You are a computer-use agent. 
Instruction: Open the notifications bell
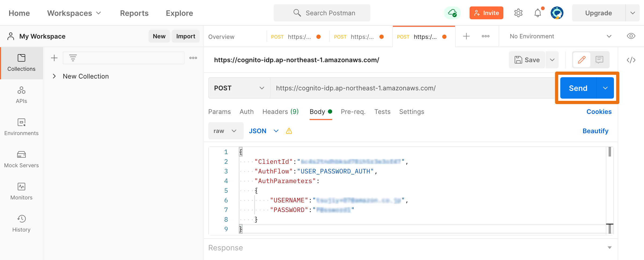coord(538,13)
